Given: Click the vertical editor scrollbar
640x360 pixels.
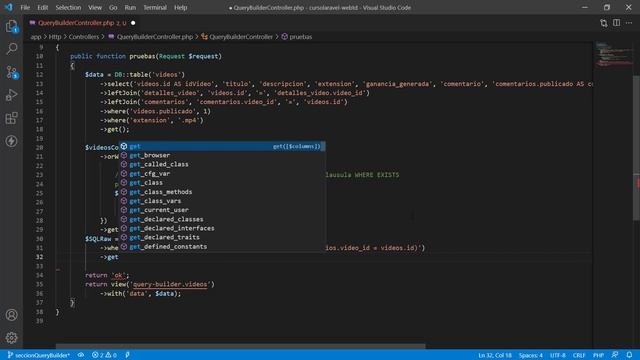Looking at the screenshot, I should pyautogui.click(x=636, y=149).
